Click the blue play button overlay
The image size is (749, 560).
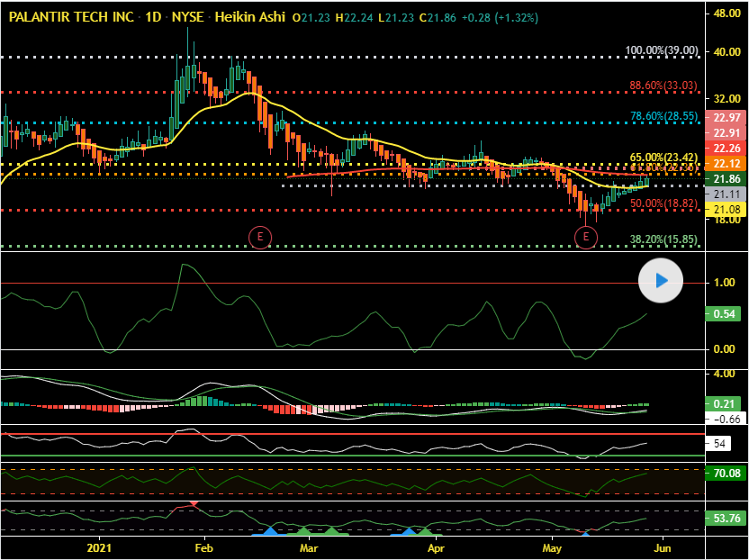tap(661, 281)
